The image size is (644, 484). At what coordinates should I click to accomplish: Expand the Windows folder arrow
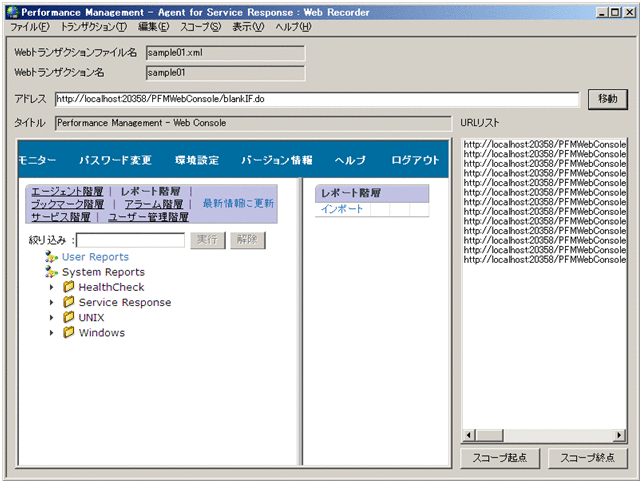(x=52, y=333)
